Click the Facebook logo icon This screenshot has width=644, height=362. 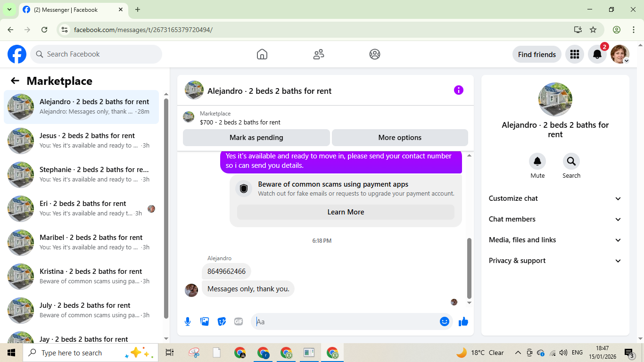pos(17,54)
